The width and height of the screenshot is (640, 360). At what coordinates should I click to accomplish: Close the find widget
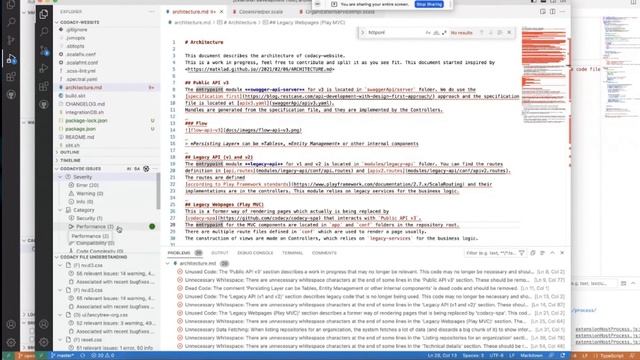509,32
